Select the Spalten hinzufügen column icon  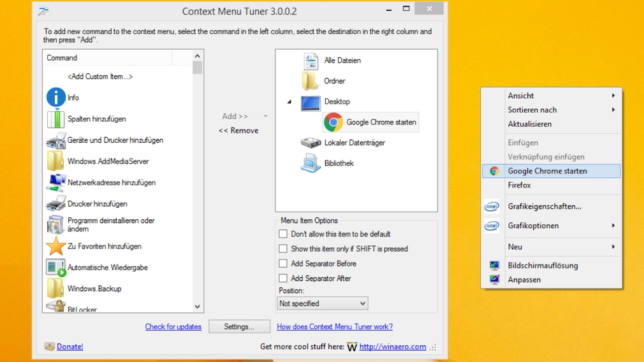[56, 119]
